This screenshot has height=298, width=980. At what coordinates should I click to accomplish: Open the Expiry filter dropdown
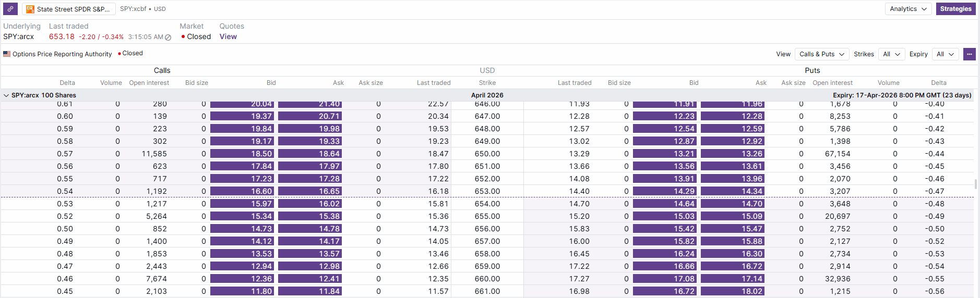point(945,54)
